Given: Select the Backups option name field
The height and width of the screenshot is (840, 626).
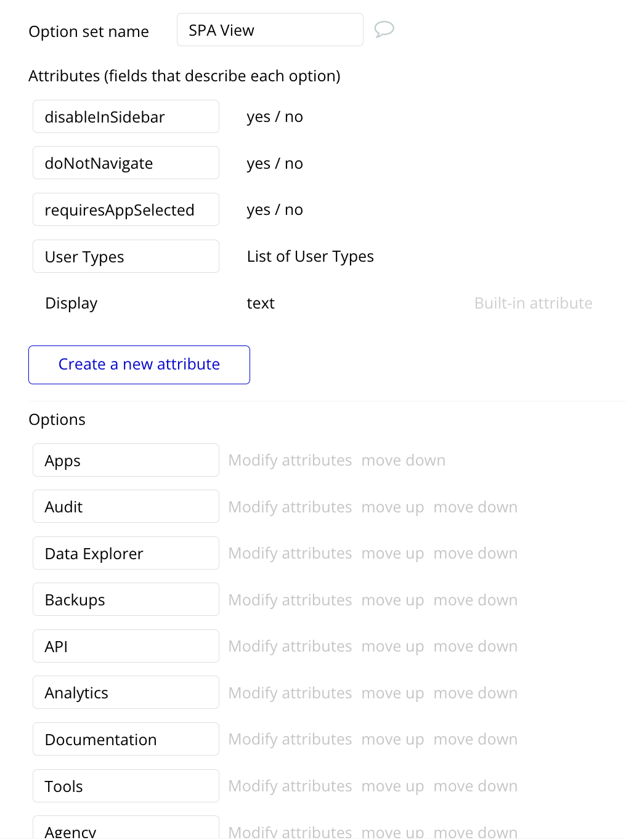Looking at the screenshot, I should pyautogui.click(x=126, y=600).
